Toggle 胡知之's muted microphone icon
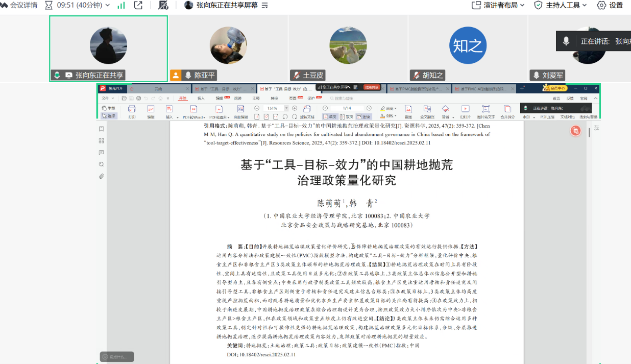 point(416,75)
